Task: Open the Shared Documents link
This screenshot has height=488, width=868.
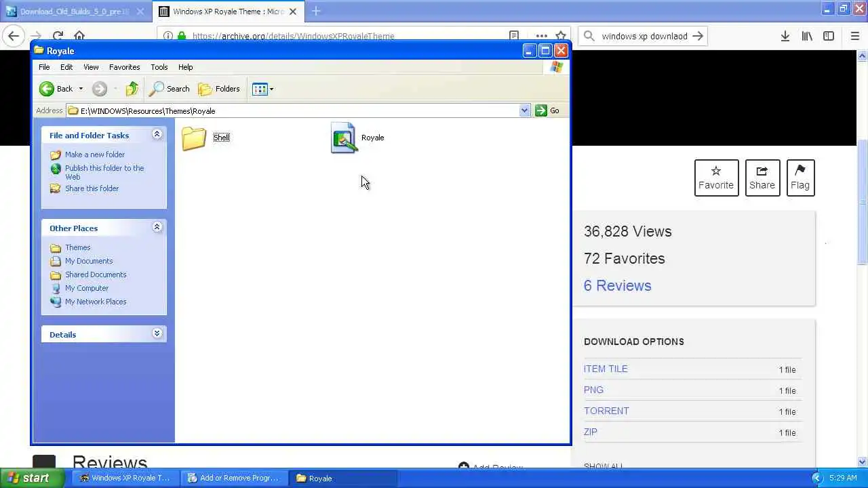Action: 96,274
